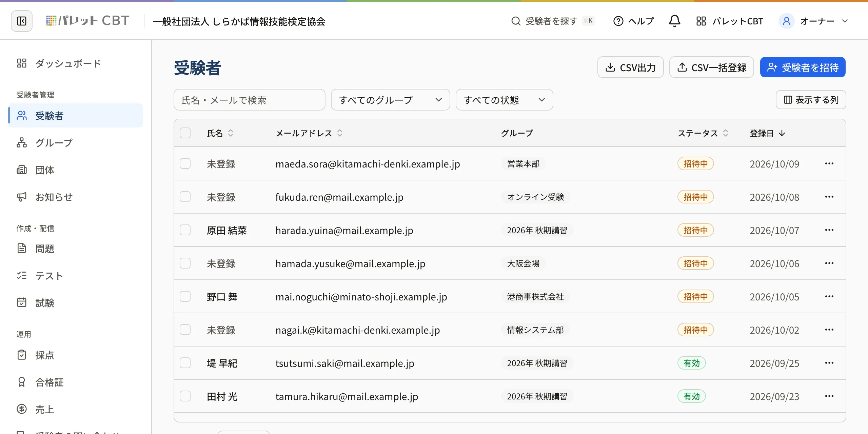Sort by 登録日 arrow icon
The height and width of the screenshot is (434, 868).
pyautogui.click(x=782, y=133)
